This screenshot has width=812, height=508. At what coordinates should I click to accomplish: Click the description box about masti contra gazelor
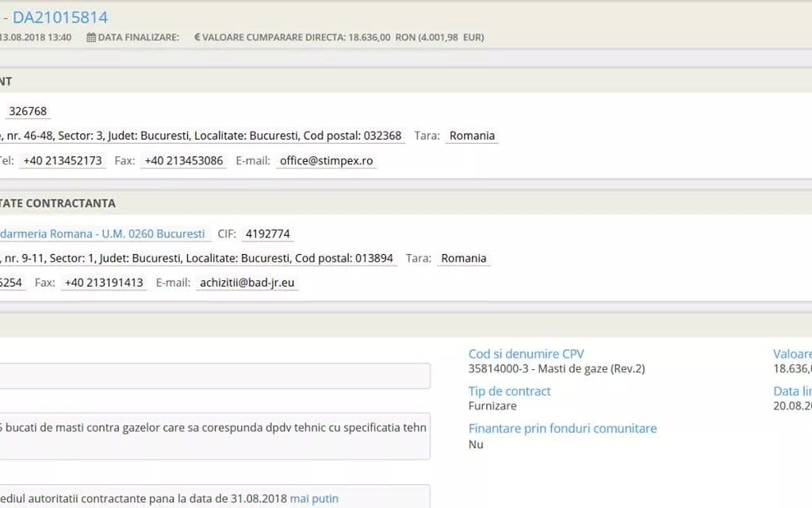(214, 435)
